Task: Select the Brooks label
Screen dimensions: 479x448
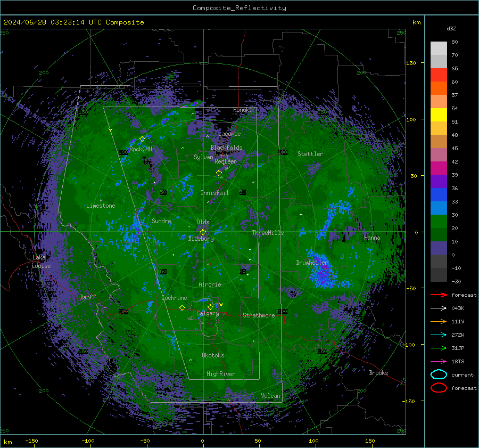Action: click(x=378, y=373)
